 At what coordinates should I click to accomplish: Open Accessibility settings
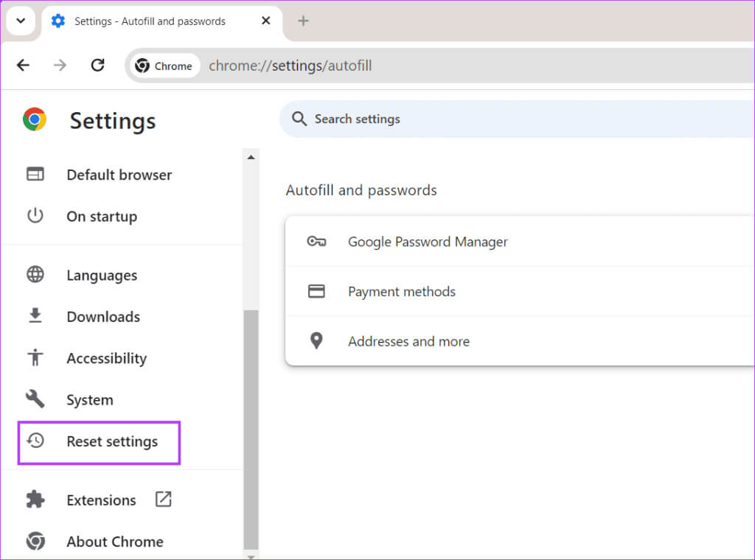coord(106,357)
